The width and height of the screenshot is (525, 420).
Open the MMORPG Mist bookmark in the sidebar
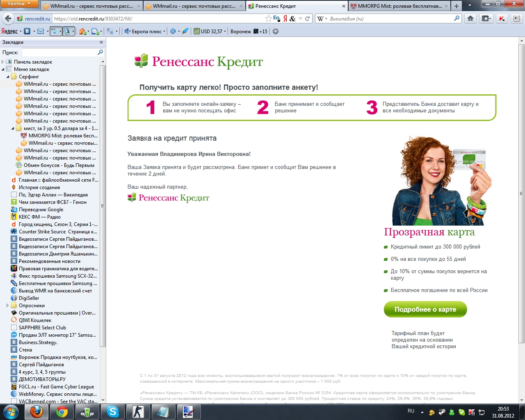59,136
